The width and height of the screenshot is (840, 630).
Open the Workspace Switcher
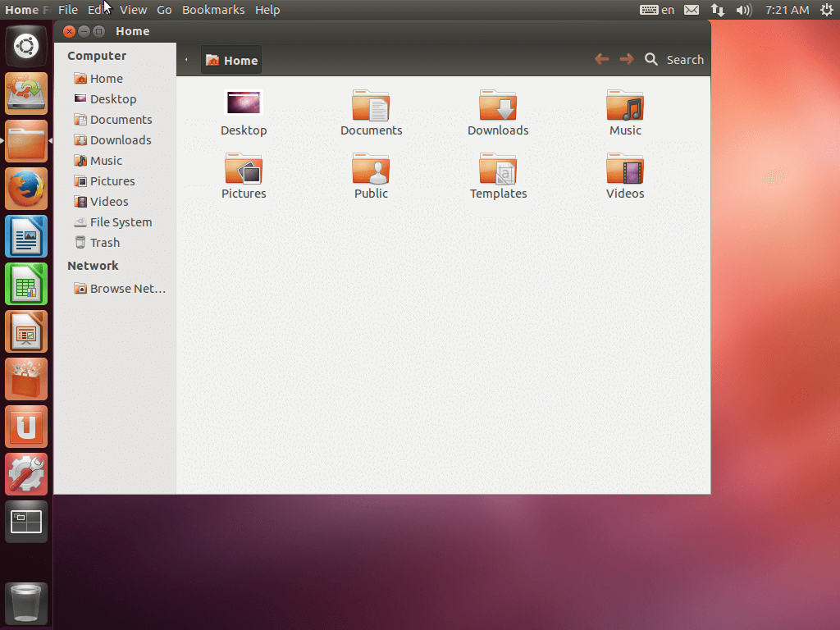tap(26, 523)
